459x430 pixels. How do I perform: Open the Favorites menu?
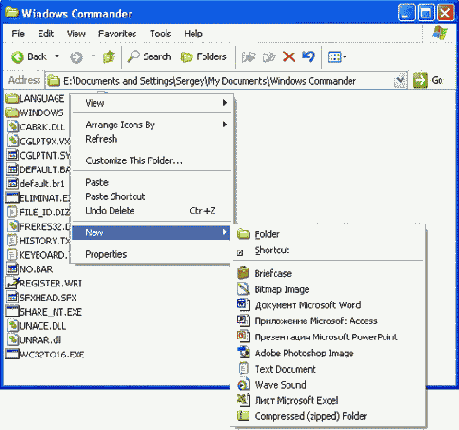coord(117,34)
